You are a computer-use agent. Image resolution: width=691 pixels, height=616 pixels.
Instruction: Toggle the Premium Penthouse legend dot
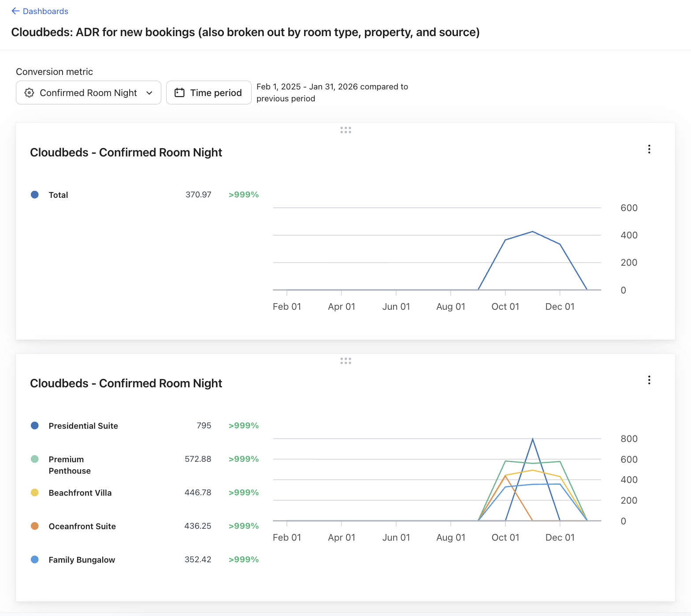[35, 459]
